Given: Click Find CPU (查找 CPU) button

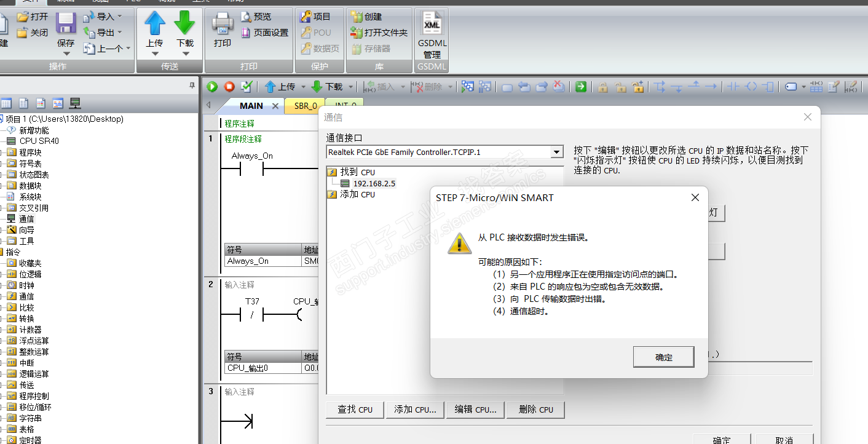Looking at the screenshot, I should [355, 410].
